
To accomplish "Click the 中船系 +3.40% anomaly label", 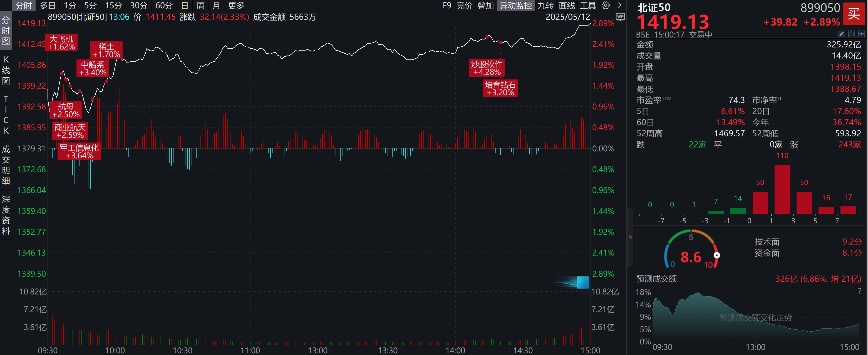I will pyautogui.click(x=93, y=68).
